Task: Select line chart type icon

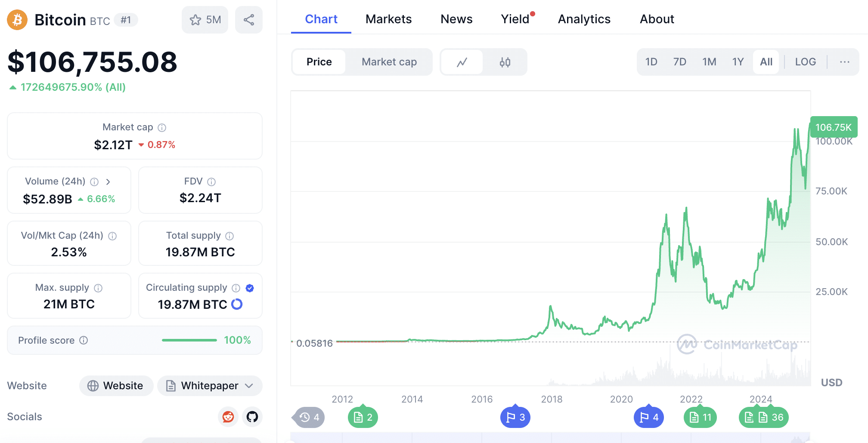Action: pyautogui.click(x=462, y=62)
